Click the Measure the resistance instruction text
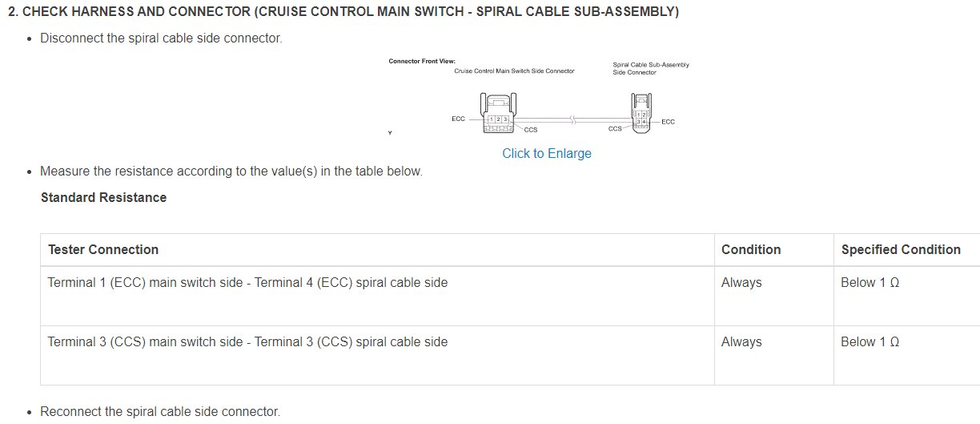The image size is (980, 424). point(231,171)
